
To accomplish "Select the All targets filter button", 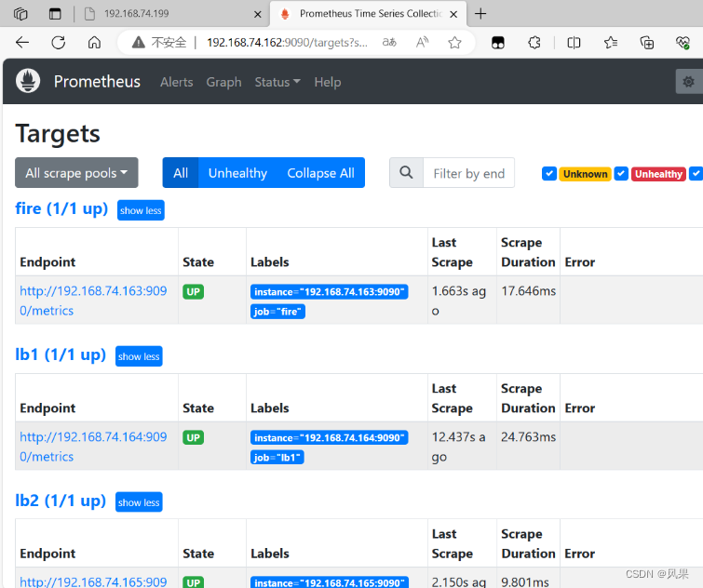I will [x=181, y=172].
